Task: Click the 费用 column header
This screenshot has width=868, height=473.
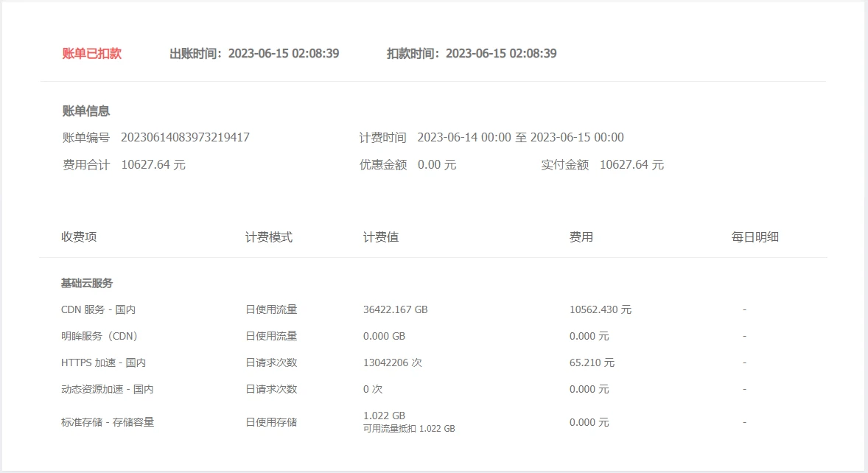Action: pyautogui.click(x=581, y=237)
